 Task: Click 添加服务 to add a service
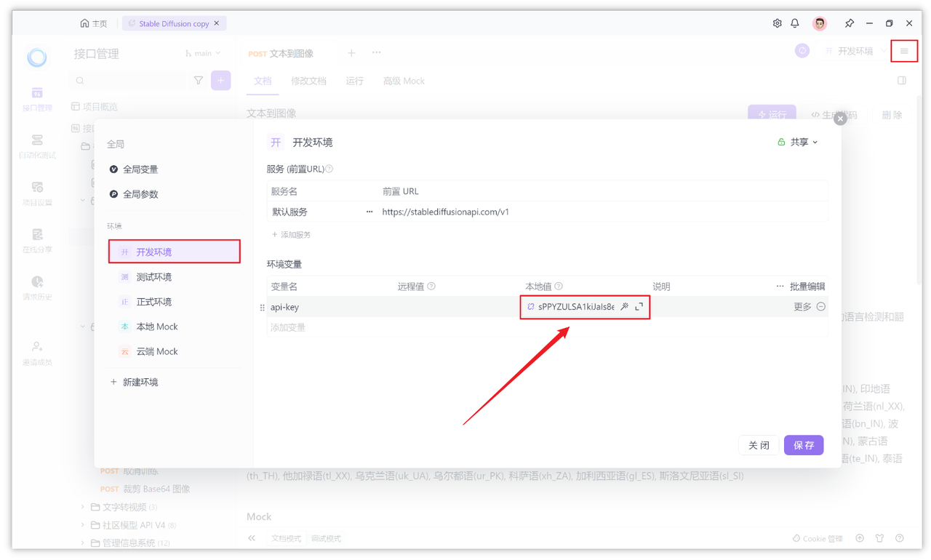(x=291, y=234)
